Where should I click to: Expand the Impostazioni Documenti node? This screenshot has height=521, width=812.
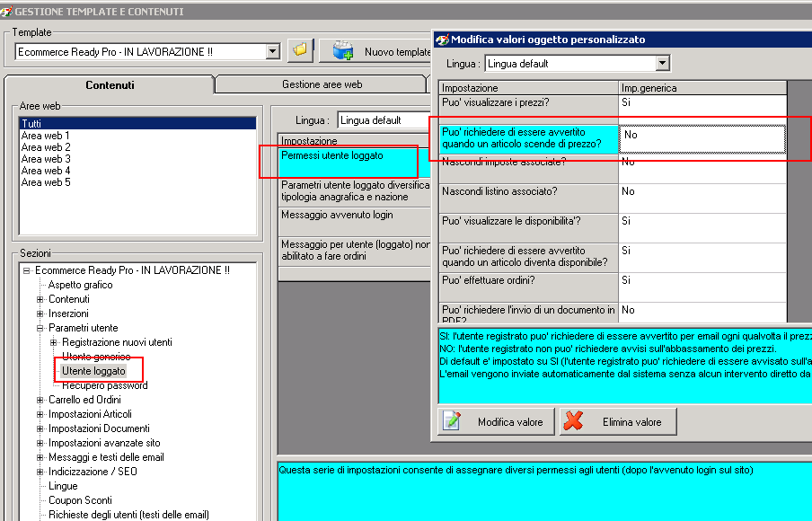point(40,428)
